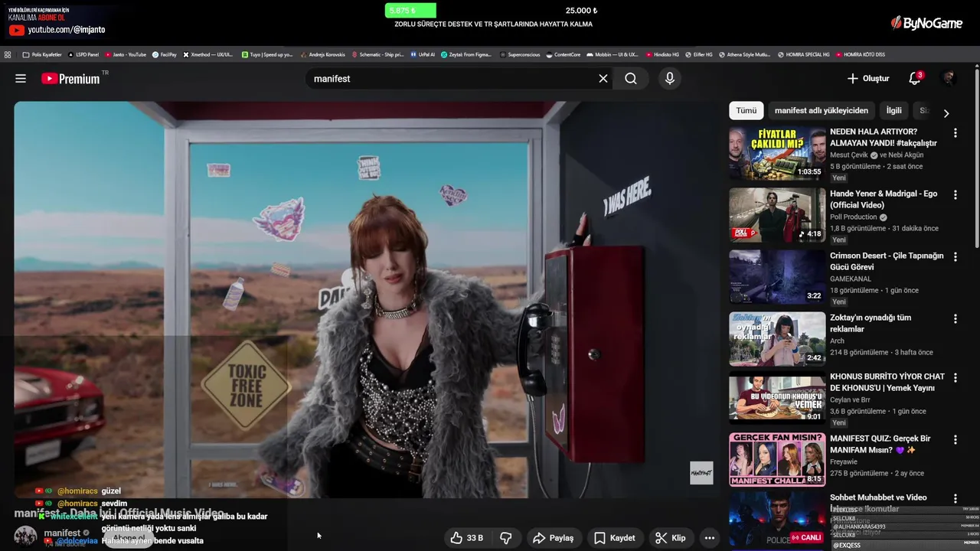
Task: Open the 'LSPD Panel' bookmark
Action: (x=84, y=55)
